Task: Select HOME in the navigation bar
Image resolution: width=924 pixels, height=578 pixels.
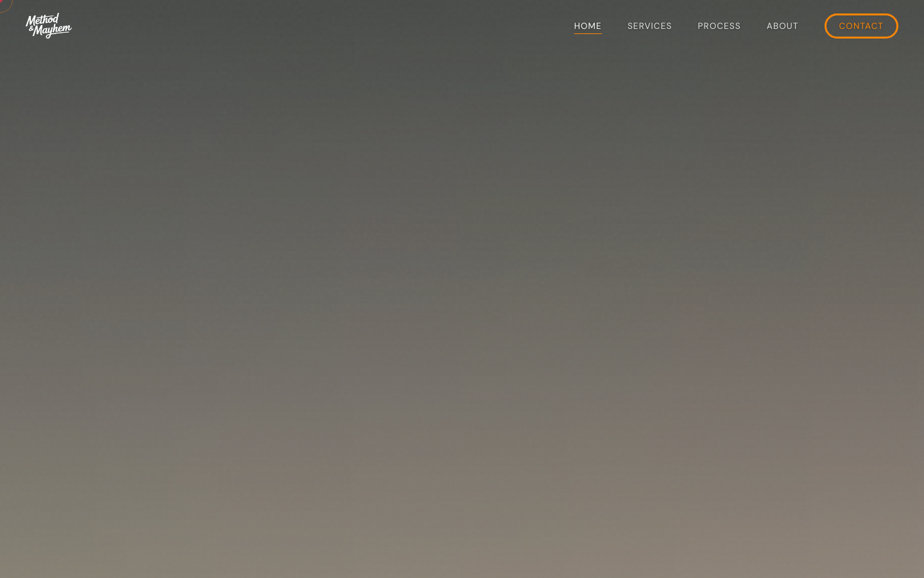Action: [588, 26]
